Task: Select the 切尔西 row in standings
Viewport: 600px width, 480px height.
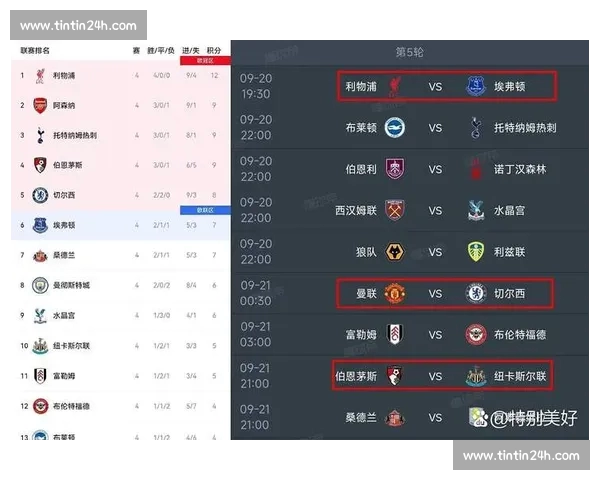Action: tap(121, 195)
